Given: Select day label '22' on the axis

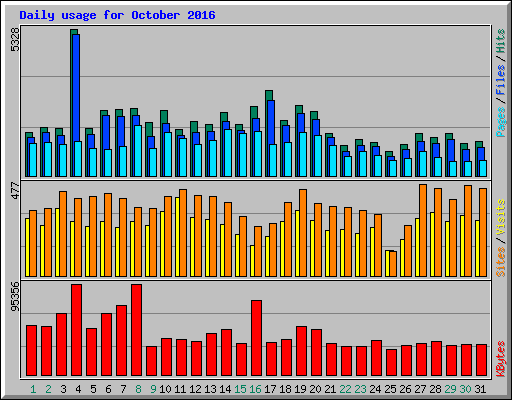Looking at the screenshot, I should (x=345, y=389).
